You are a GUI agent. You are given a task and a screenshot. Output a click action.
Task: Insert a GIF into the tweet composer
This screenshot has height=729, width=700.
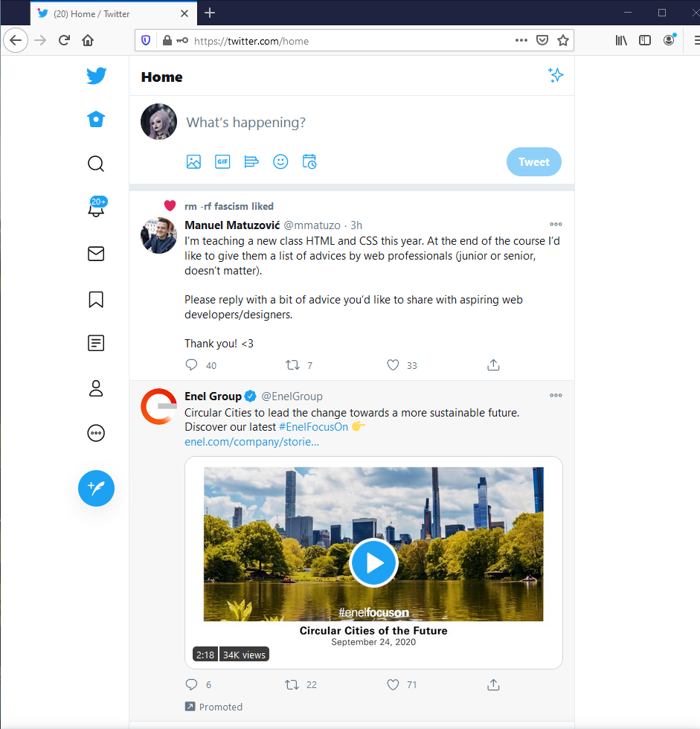(222, 161)
